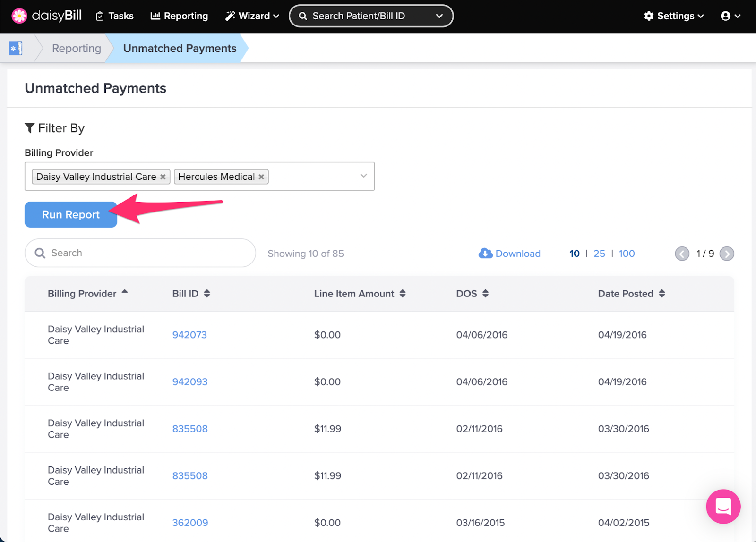This screenshot has width=756, height=542.
Task: Open bill 942073
Action: pos(189,335)
